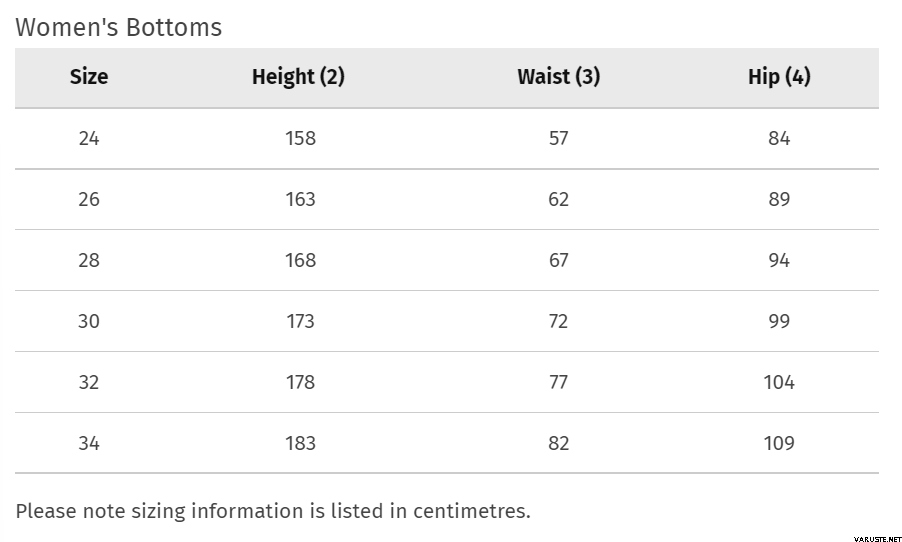Viewport: 902px width, 542px height.
Task: Click the Waist (3) column header
Action: pyautogui.click(x=558, y=77)
